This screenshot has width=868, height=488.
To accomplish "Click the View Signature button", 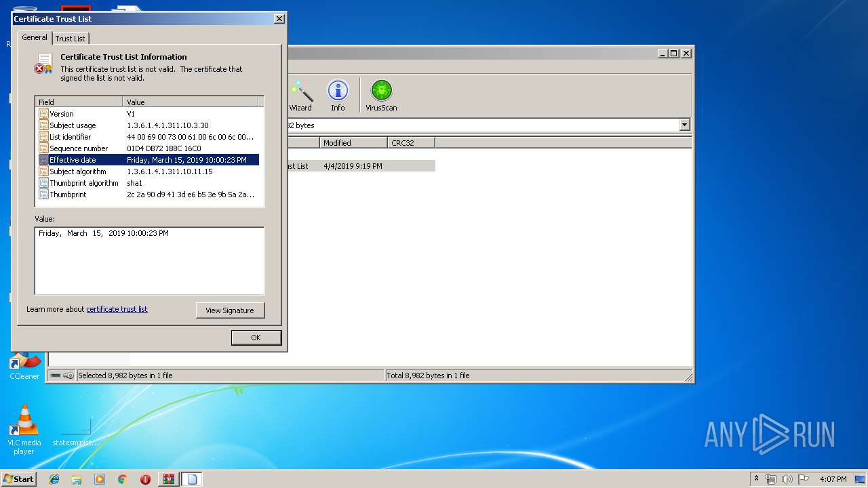I will tap(230, 310).
